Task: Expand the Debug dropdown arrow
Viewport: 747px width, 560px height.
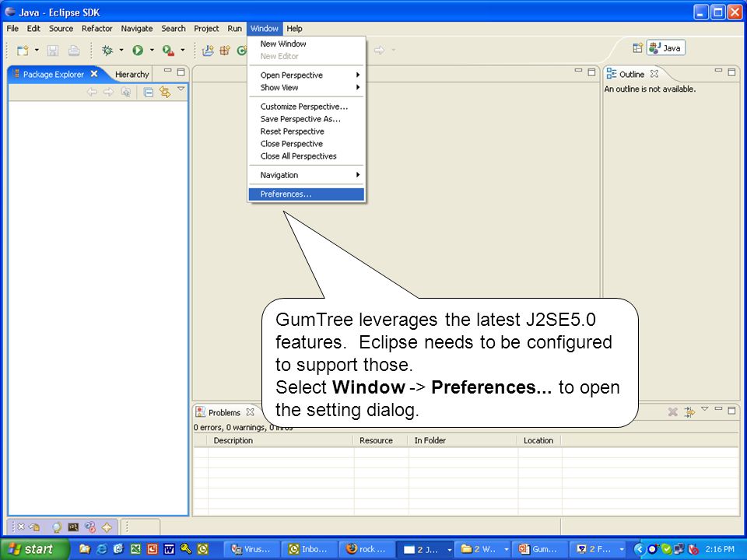Action: [121, 50]
